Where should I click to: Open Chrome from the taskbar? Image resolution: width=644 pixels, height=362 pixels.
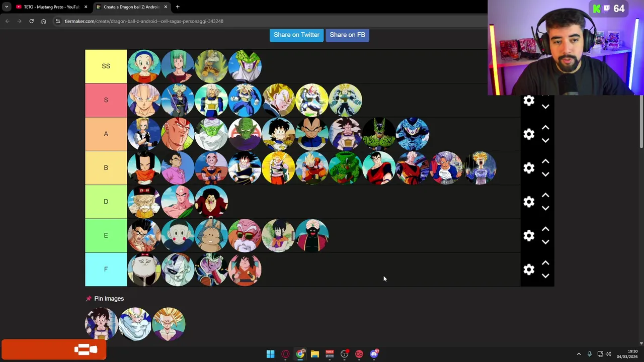click(300, 354)
